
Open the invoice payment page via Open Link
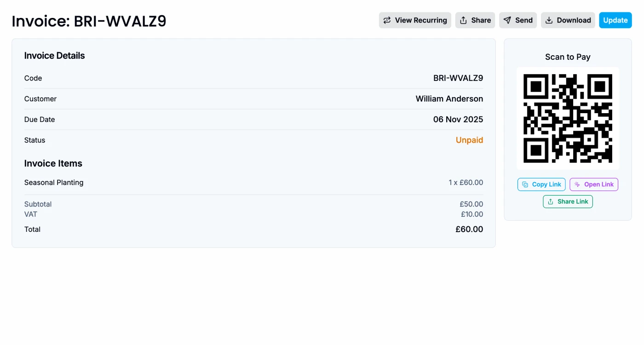coord(594,184)
